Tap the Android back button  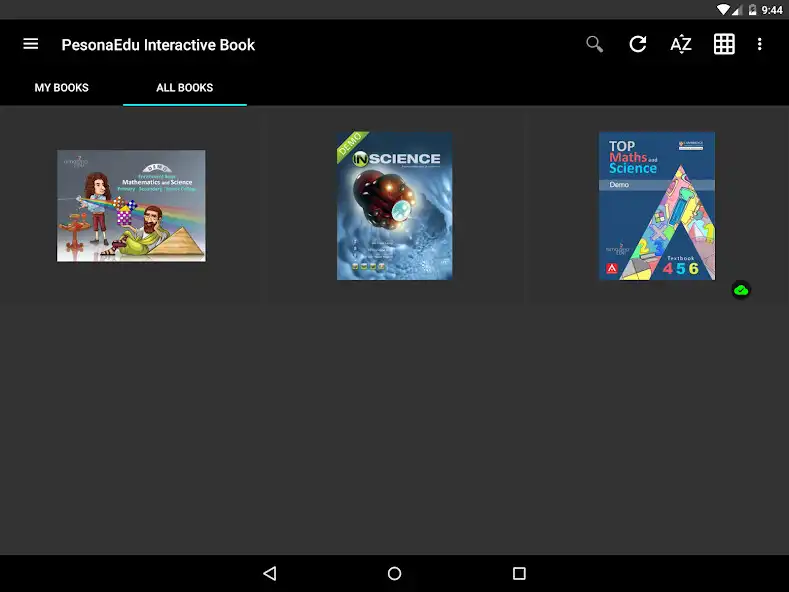point(270,573)
